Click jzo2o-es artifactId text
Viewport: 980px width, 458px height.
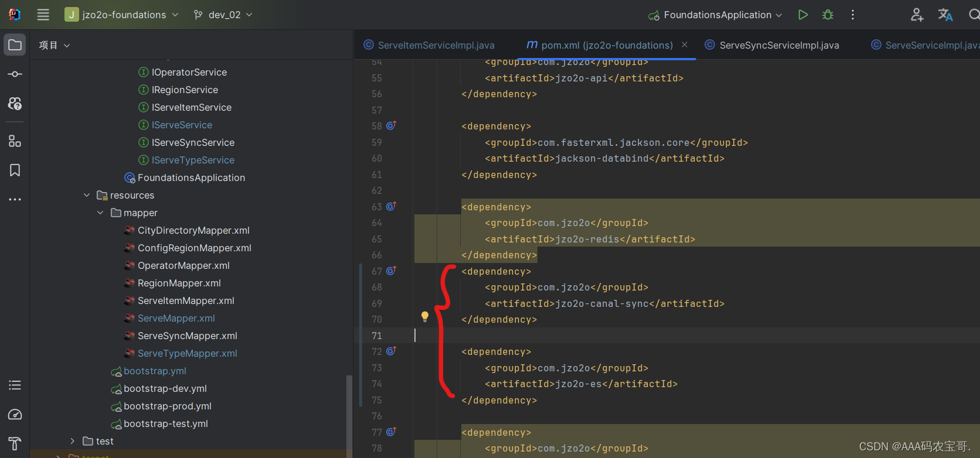[579, 384]
